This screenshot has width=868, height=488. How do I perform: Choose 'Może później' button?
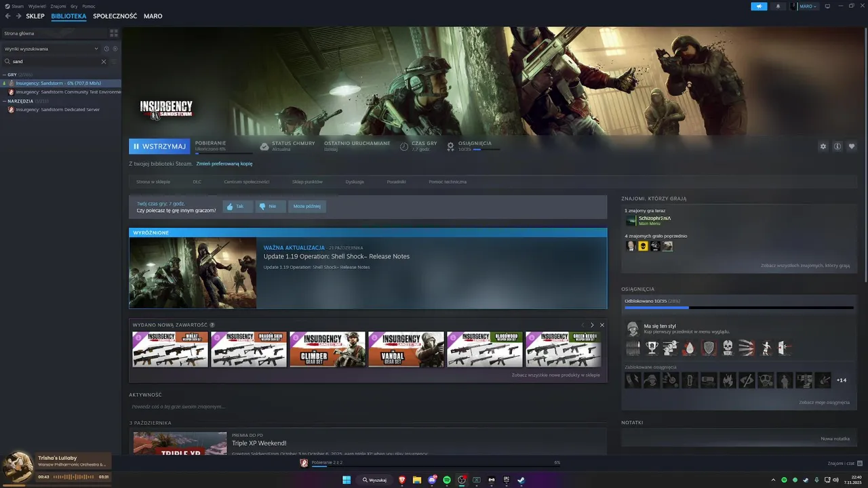[307, 206]
